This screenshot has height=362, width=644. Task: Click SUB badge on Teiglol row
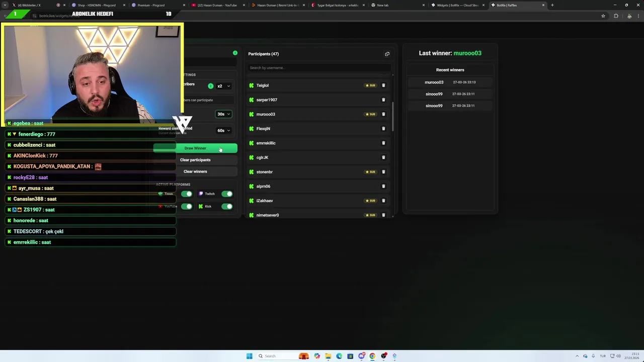[x=370, y=85]
